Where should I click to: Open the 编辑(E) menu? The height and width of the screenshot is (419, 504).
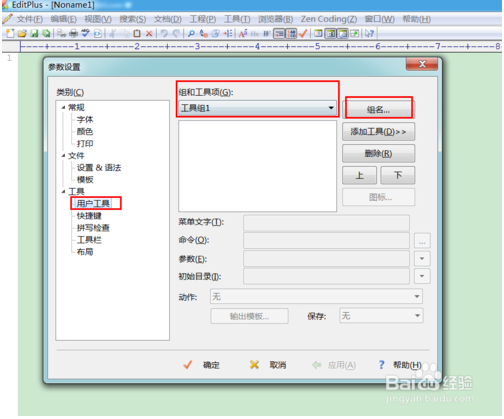(x=64, y=19)
